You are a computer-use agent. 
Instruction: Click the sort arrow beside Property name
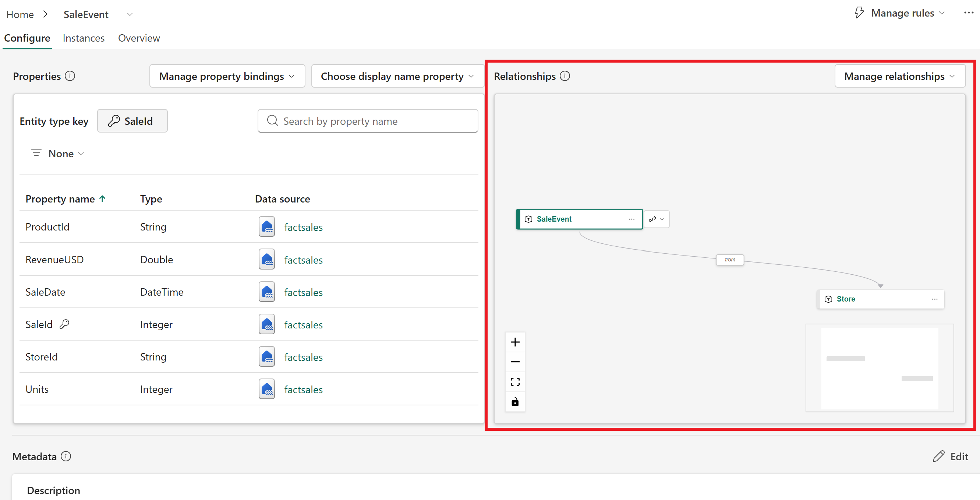pos(102,198)
